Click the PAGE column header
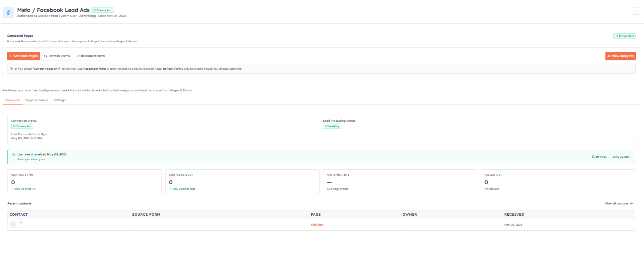Viewport: 644px width, 261px height. point(316,215)
